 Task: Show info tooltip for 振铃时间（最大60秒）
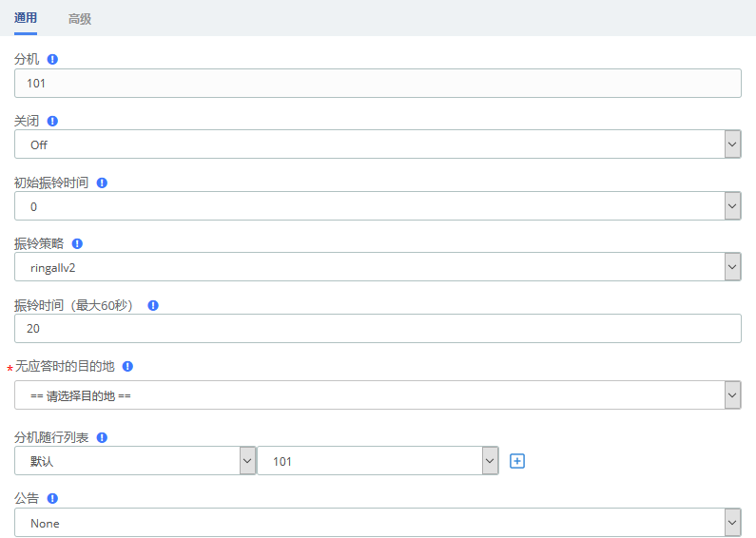153,306
